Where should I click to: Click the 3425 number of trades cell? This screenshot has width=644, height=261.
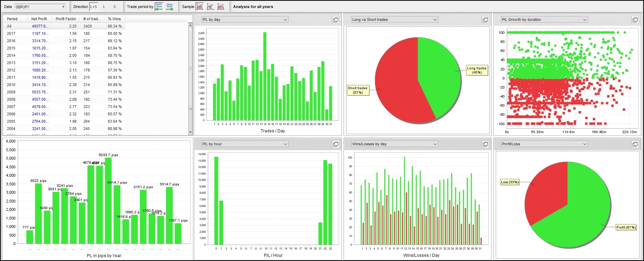[x=88, y=26]
